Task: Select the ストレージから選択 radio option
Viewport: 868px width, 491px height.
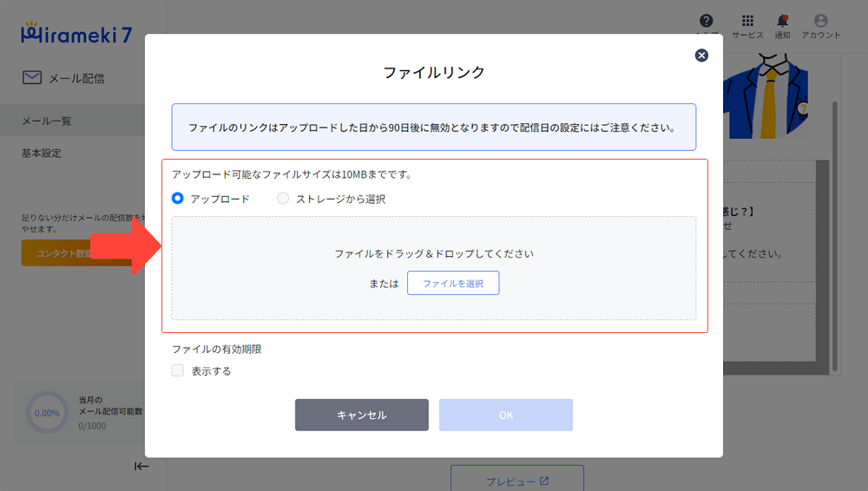Action: click(283, 198)
